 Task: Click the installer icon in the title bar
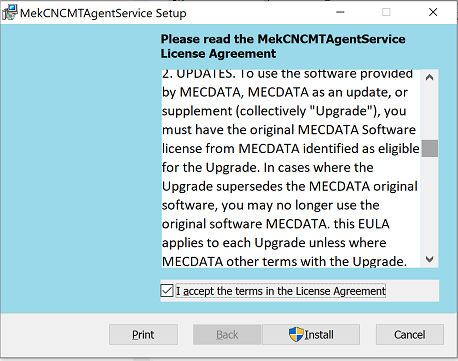pos(10,12)
